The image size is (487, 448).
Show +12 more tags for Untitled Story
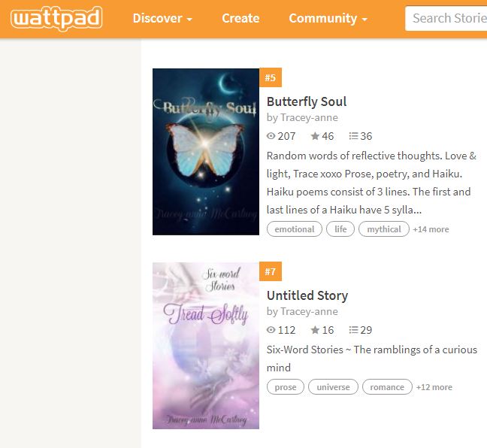(434, 387)
